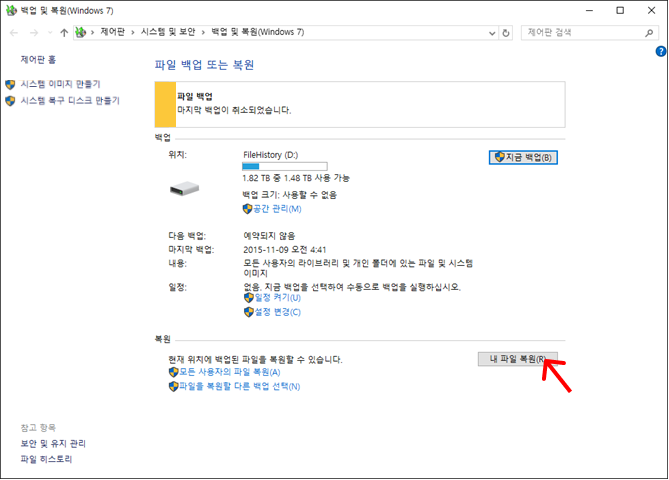Go up one level with the up arrow
Image resolution: width=669 pixels, height=480 pixels.
64,33
